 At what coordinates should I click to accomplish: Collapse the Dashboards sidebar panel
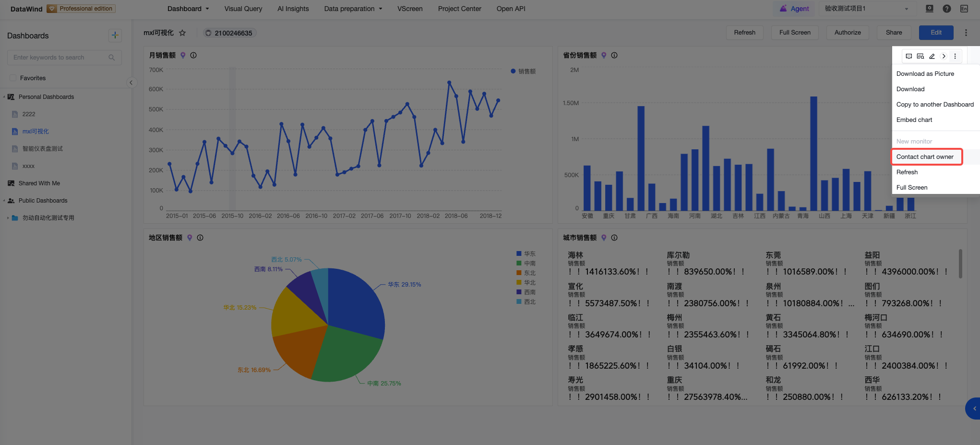click(131, 83)
